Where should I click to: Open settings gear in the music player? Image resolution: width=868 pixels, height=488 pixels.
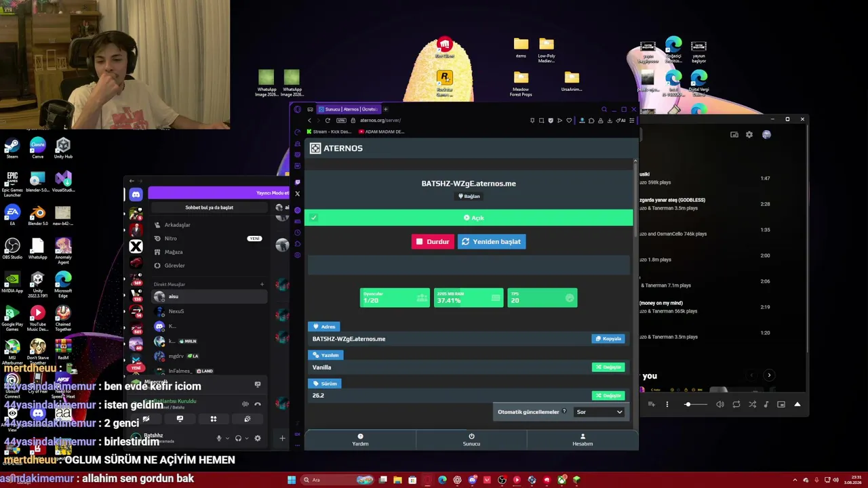[x=749, y=135]
